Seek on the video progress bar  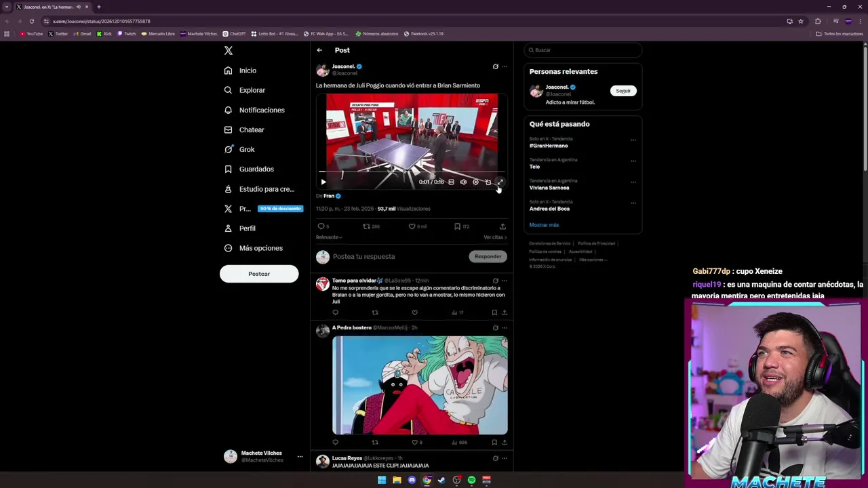click(x=412, y=174)
